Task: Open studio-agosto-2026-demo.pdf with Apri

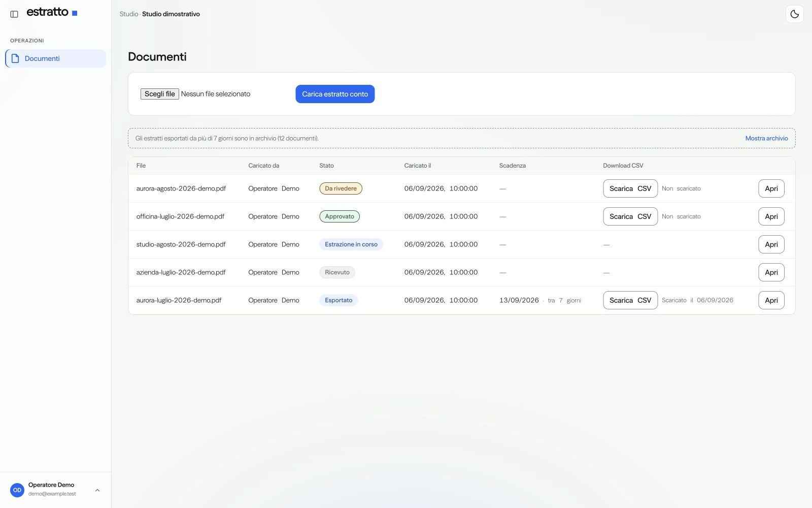Action: 771,244
